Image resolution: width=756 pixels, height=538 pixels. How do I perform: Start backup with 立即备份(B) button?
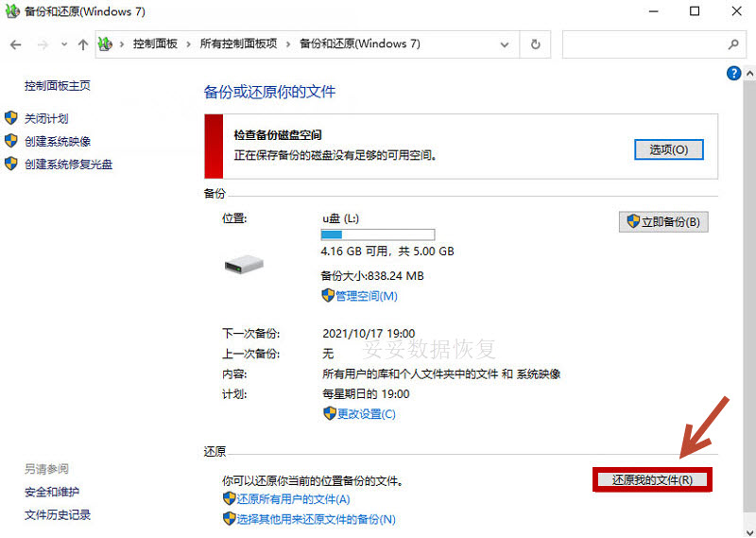point(663,222)
